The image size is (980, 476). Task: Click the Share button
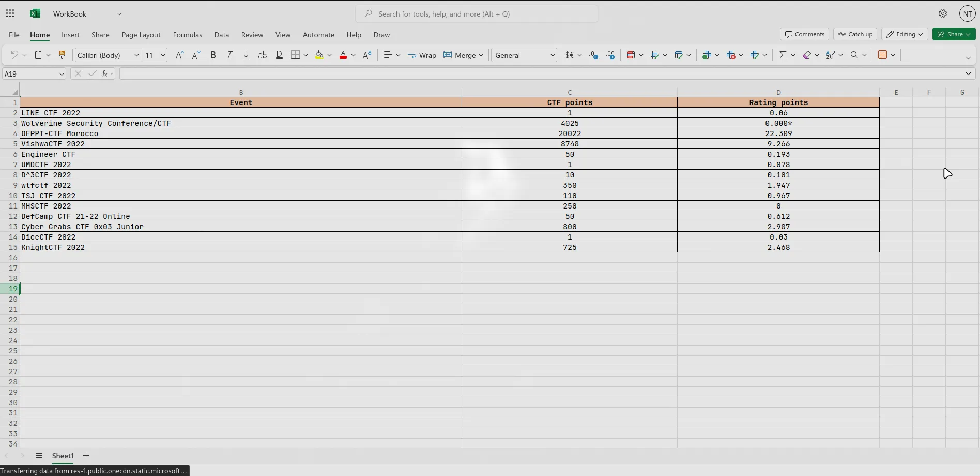954,34
